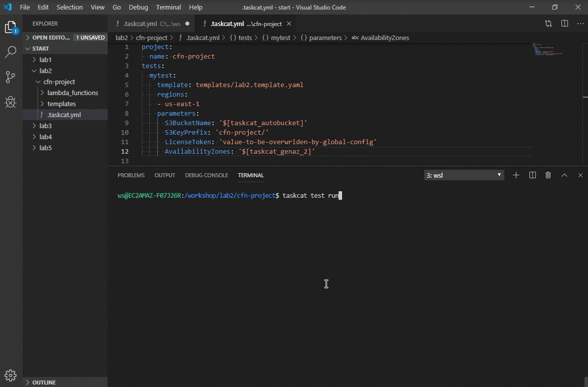Click the 1 UNSAVED badge

click(90, 38)
